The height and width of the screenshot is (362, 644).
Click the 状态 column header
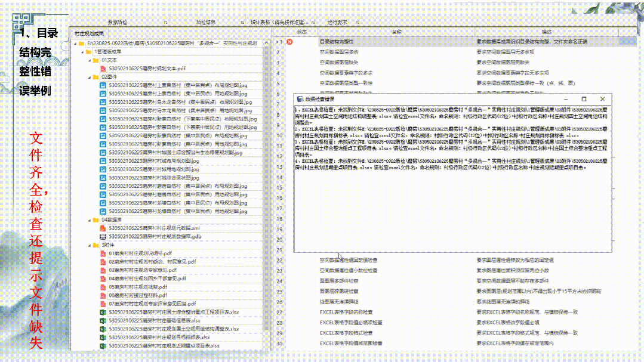pos(302,32)
